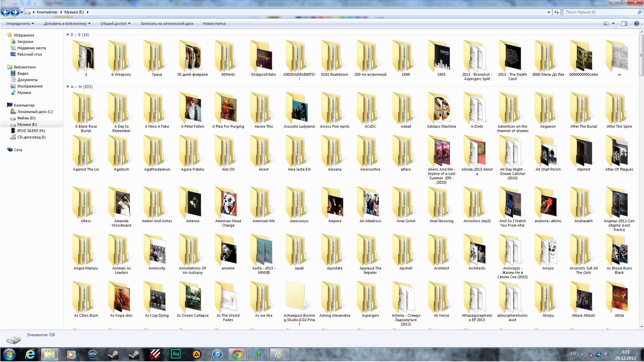644x362 pixels.
Task: Click the refresh icon beside address bar
Action: [556, 12]
